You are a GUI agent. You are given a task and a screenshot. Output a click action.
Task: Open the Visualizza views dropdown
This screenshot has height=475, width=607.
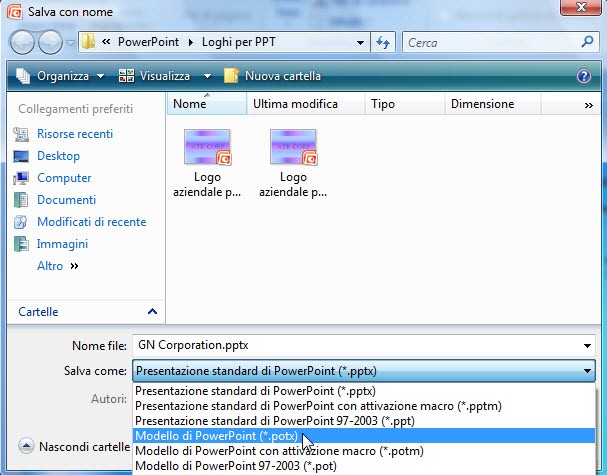pos(164,76)
